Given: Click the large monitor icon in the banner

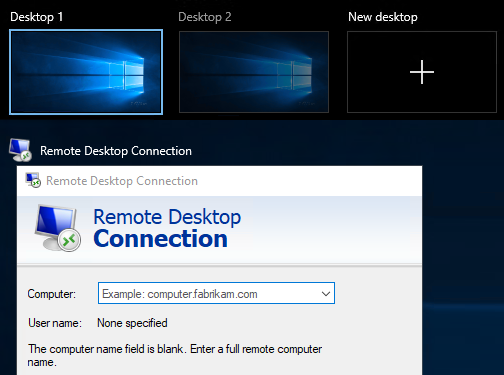Looking at the screenshot, I should coord(57,228).
